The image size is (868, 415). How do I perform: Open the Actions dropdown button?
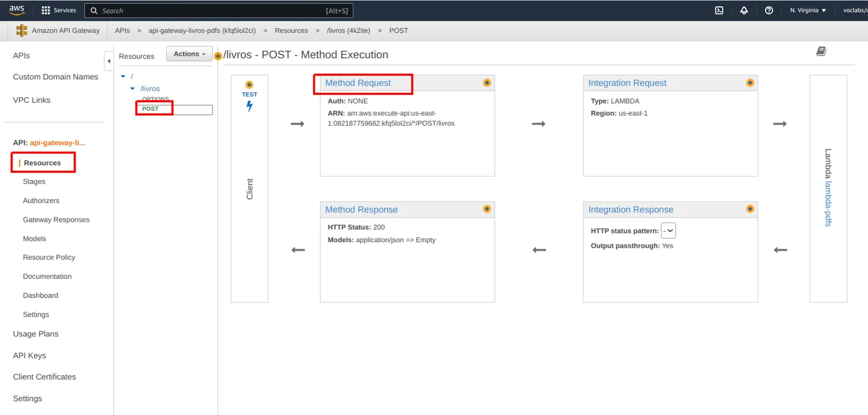(x=189, y=54)
